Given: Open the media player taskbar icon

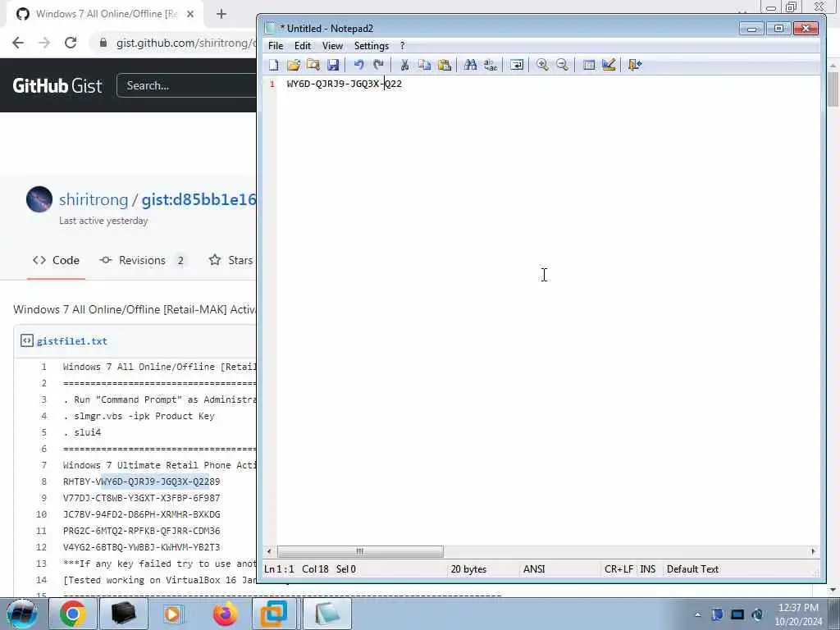Looking at the screenshot, I should [173, 614].
